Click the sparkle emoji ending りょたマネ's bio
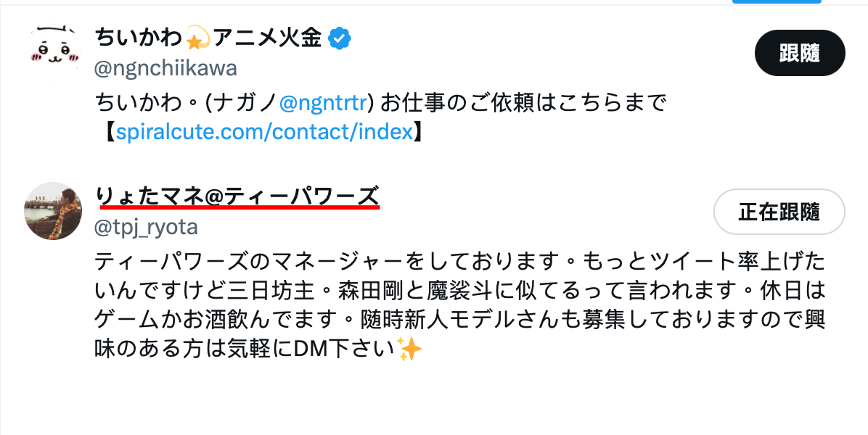The image size is (868, 435). click(x=411, y=350)
